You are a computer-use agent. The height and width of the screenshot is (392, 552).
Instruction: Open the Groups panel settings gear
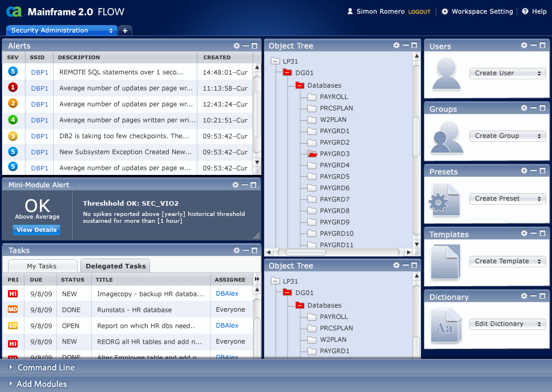[524, 108]
